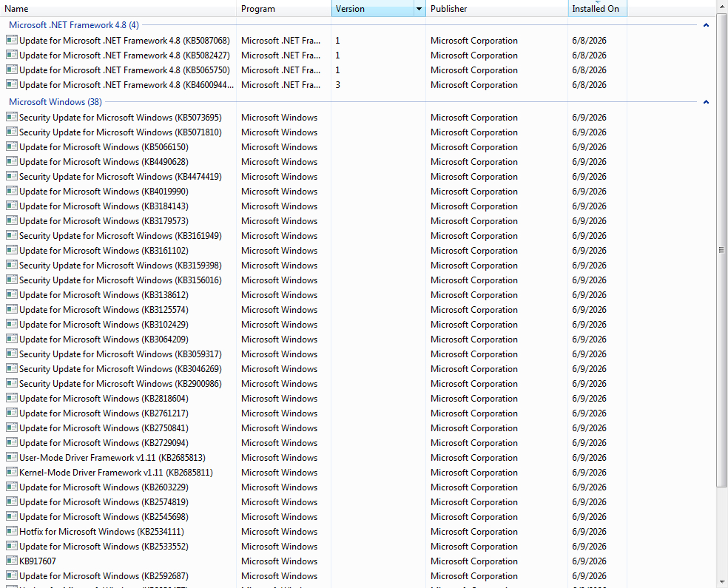The image size is (728, 588).
Task: Click Microsoft Corporation publisher in KB5073695 row
Action: pos(474,118)
